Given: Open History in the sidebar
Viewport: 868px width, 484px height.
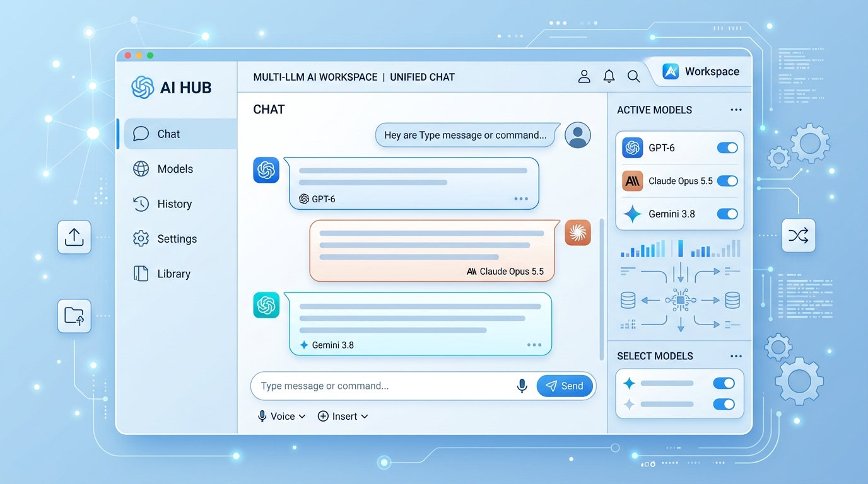Looking at the screenshot, I should 162,204.
